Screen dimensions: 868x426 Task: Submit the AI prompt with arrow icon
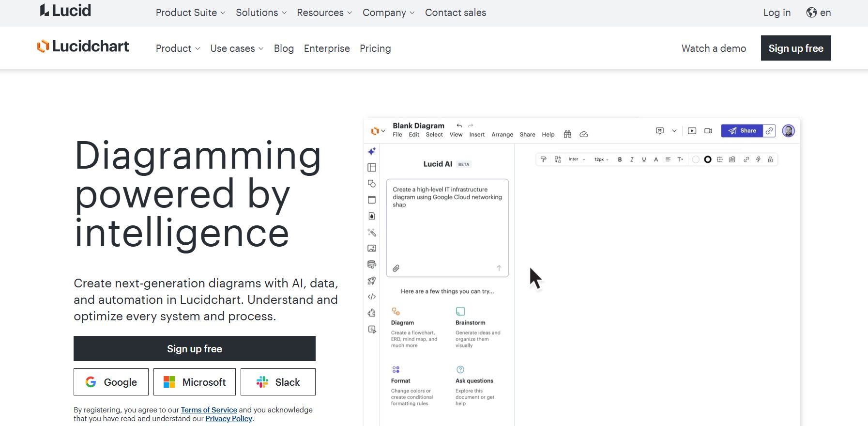point(499,268)
